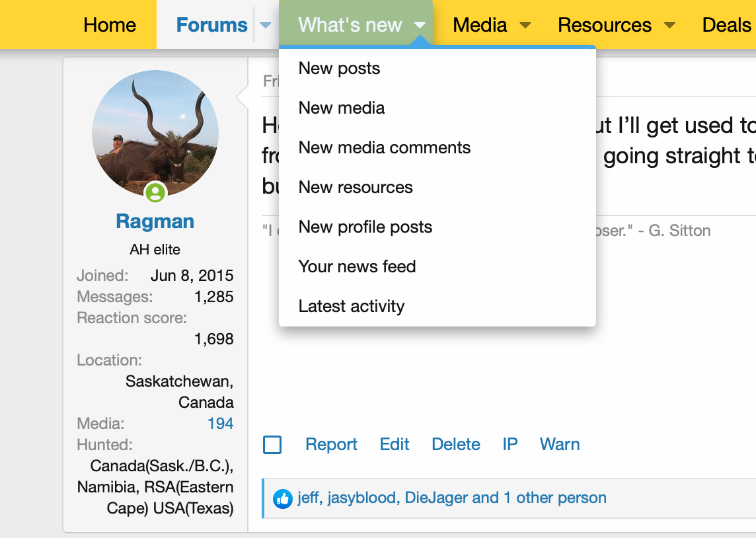Collapse the What's new dropdown arrow

pyautogui.click(x=420, y=25)
